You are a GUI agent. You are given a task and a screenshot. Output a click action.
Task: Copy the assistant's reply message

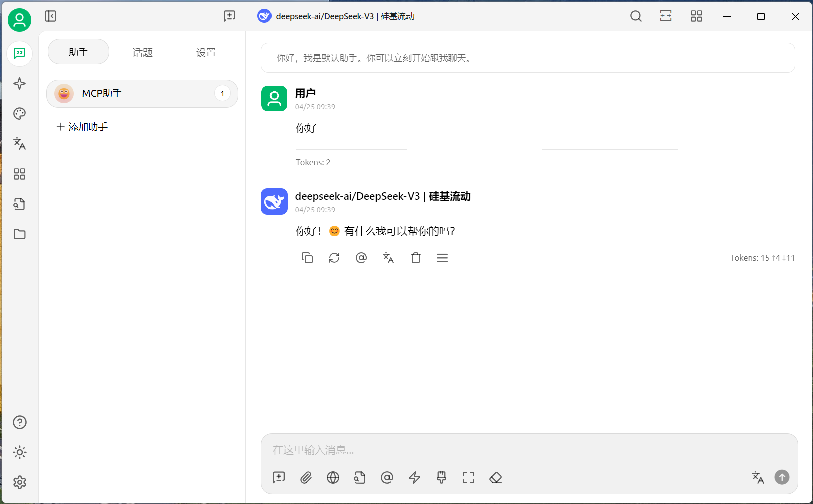(307, 258)
